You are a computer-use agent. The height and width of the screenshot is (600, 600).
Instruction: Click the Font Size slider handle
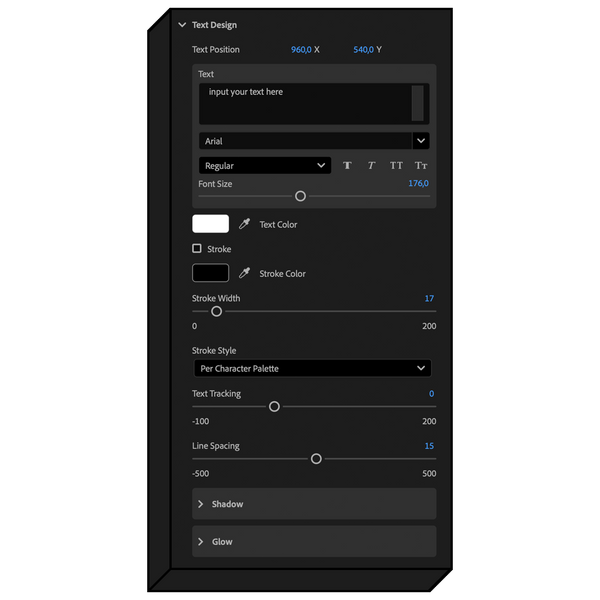[x=300, y=196]
